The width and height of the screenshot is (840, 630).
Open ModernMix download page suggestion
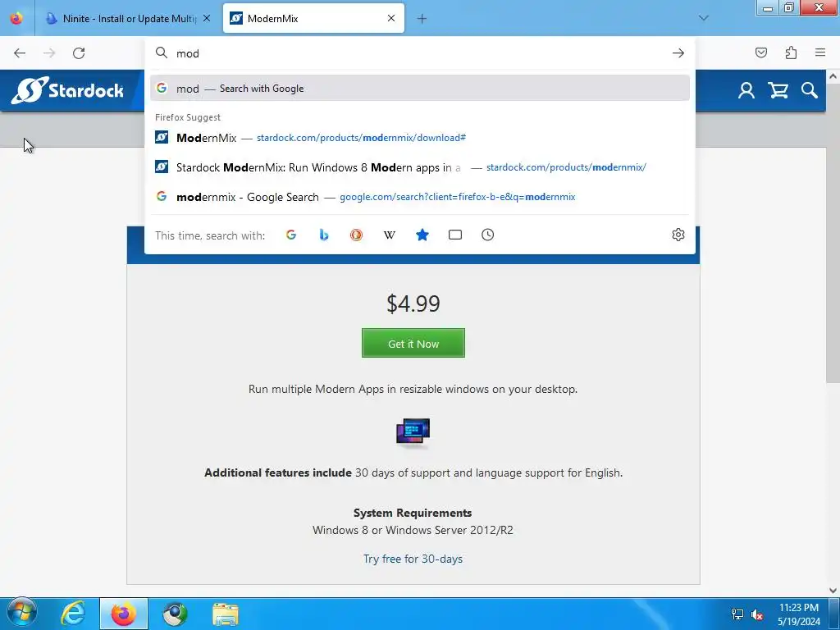pyautogui.click(x=420, y=138)
